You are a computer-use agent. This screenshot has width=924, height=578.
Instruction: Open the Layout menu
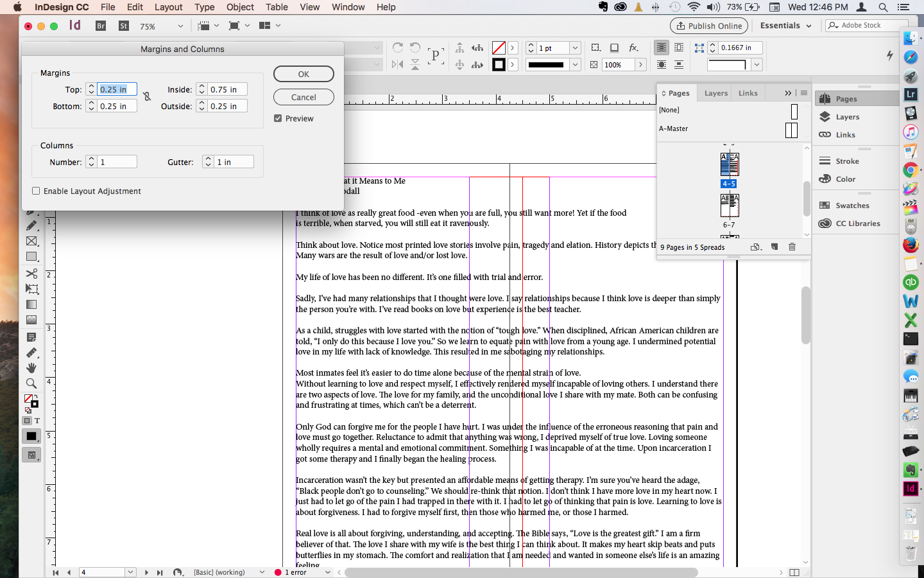(x=168, y=7)
